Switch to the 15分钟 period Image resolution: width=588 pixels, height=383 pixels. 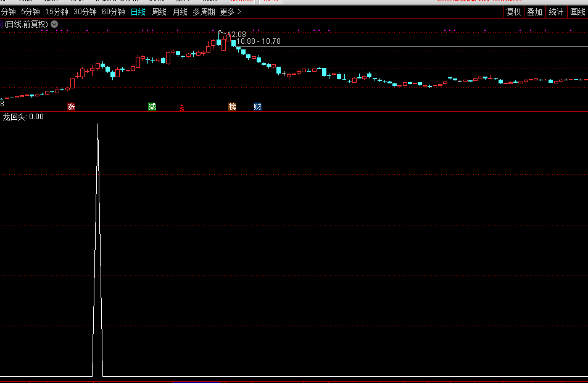pos(57,12)
